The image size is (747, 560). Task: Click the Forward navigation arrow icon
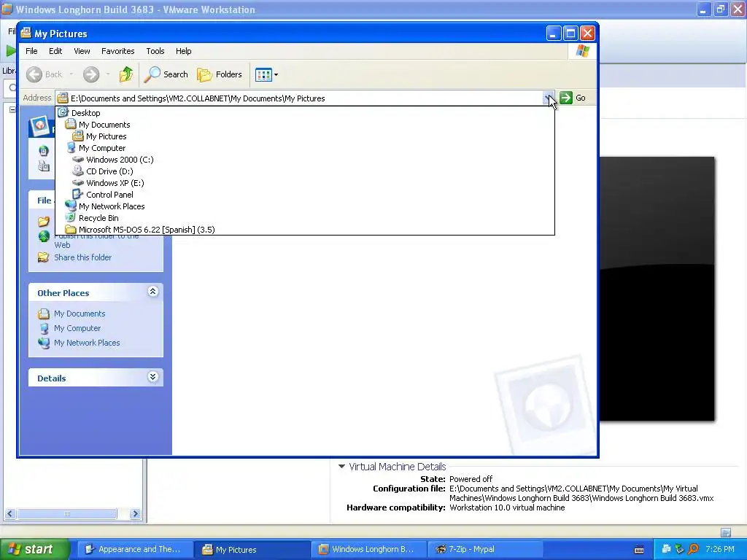[91, 74]
